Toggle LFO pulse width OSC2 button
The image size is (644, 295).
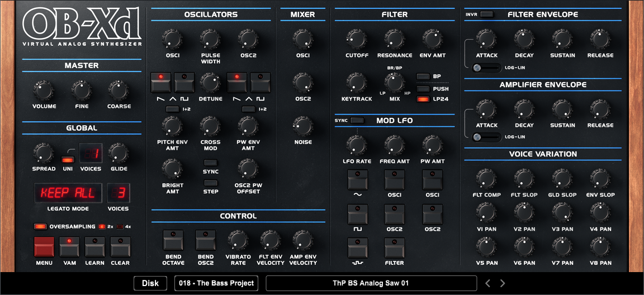(x=433, y=215)
